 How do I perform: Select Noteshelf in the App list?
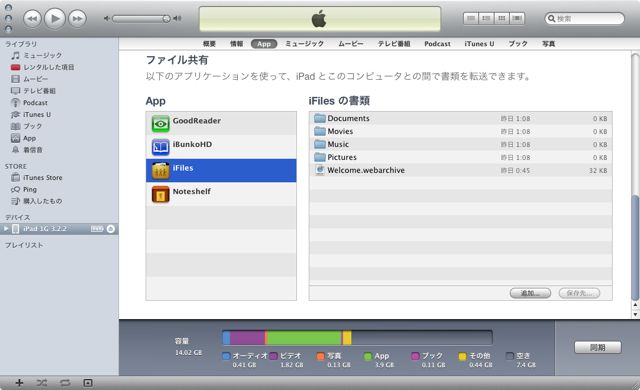(x=221, y=194)
